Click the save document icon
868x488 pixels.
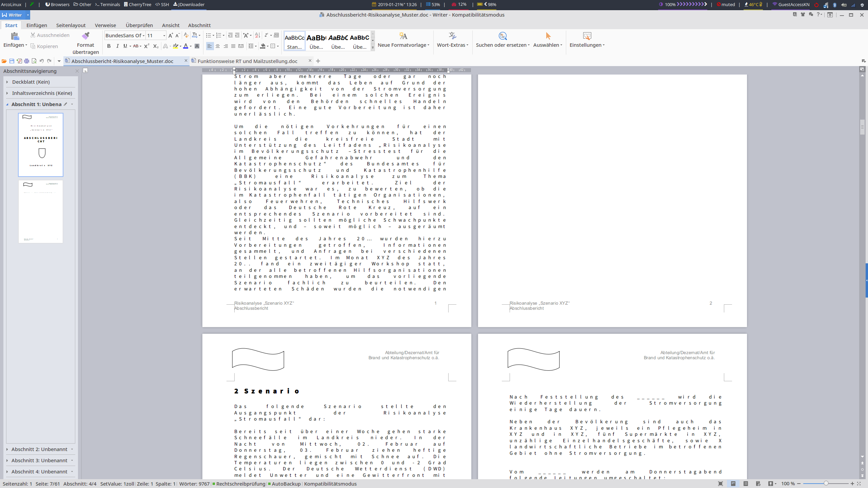12,61
